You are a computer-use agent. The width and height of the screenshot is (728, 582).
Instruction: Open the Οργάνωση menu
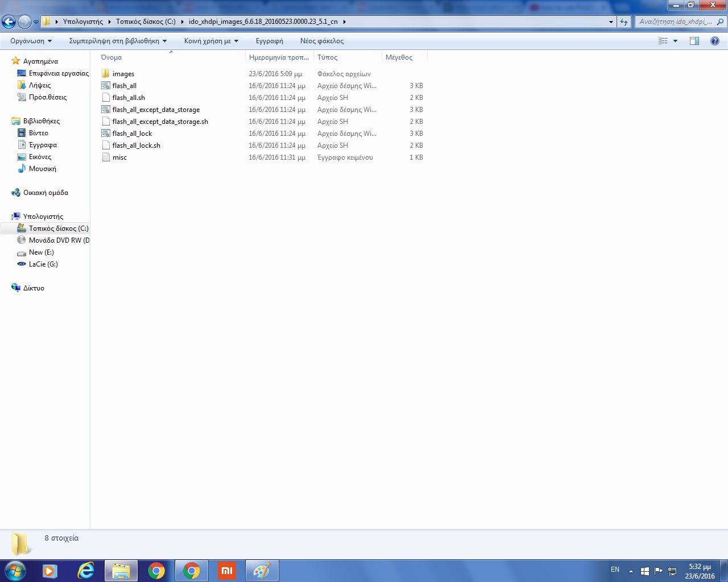(x=31, y=41)
